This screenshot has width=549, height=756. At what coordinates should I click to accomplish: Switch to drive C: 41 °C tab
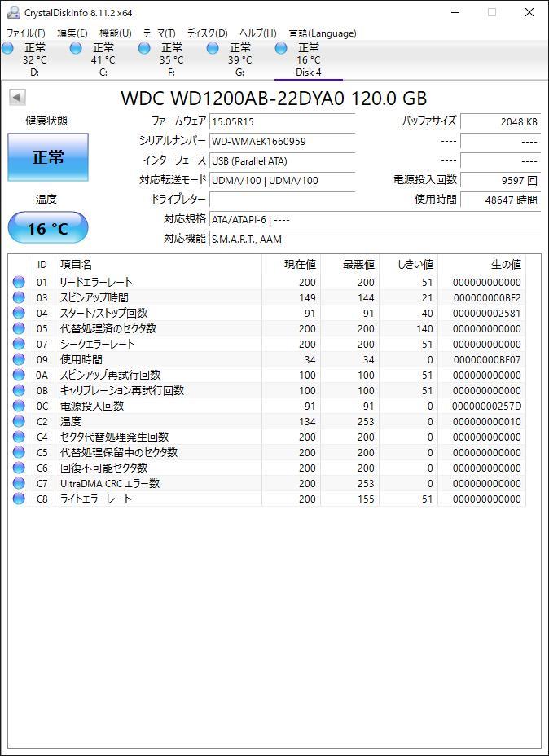click(103, 60)
